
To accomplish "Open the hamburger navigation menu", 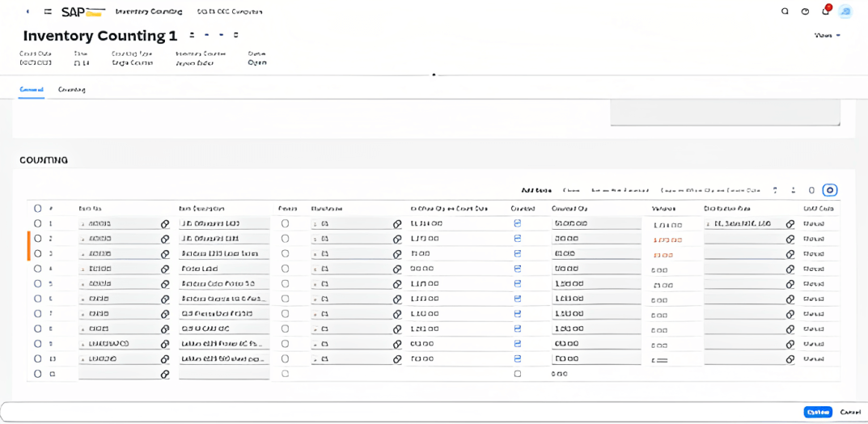I will coord(49,11).
